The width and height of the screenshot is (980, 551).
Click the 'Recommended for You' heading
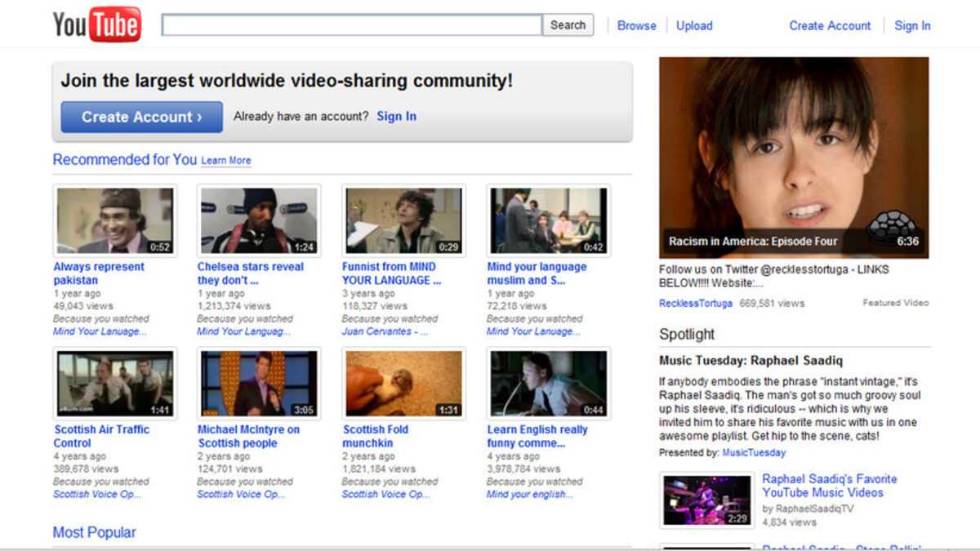pyautogui.click(x=125, y=159)
